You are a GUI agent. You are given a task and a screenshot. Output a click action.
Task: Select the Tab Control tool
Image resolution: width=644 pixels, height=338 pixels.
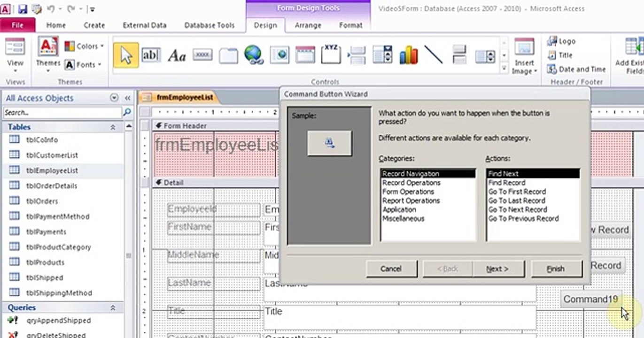pos(228,55)
